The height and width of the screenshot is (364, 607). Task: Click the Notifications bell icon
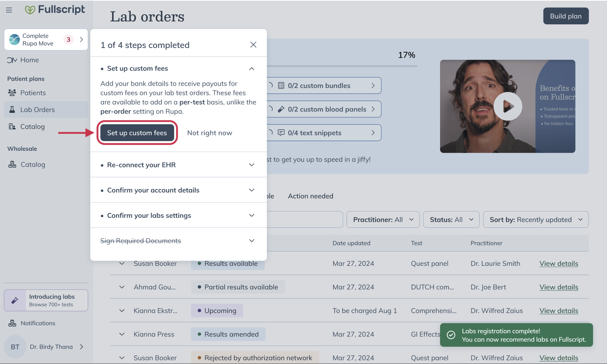(x=12, y=323)
